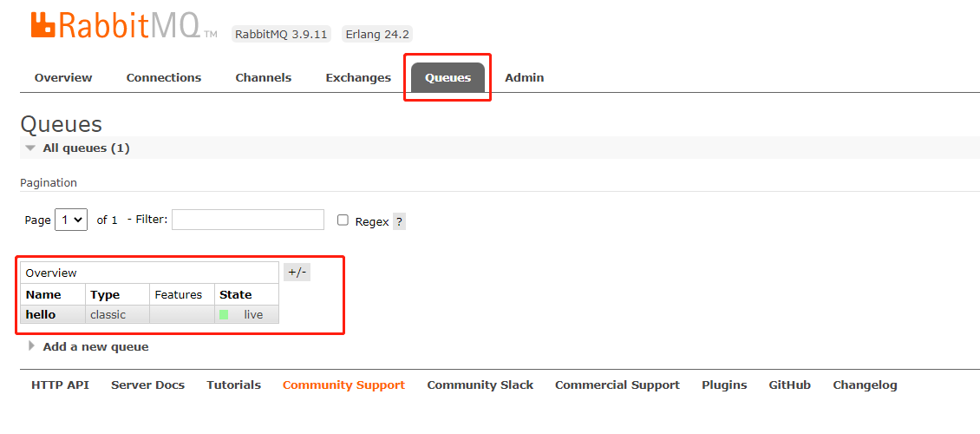The image size is (980, 434).
Task: Open the Changelog link
Action: coord(865,385)
